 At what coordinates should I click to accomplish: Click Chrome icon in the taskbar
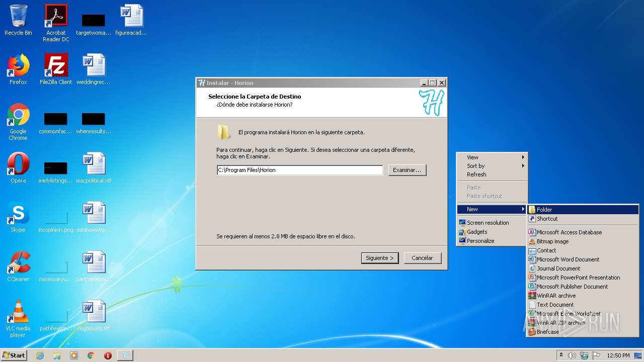(x=91, y=355)
